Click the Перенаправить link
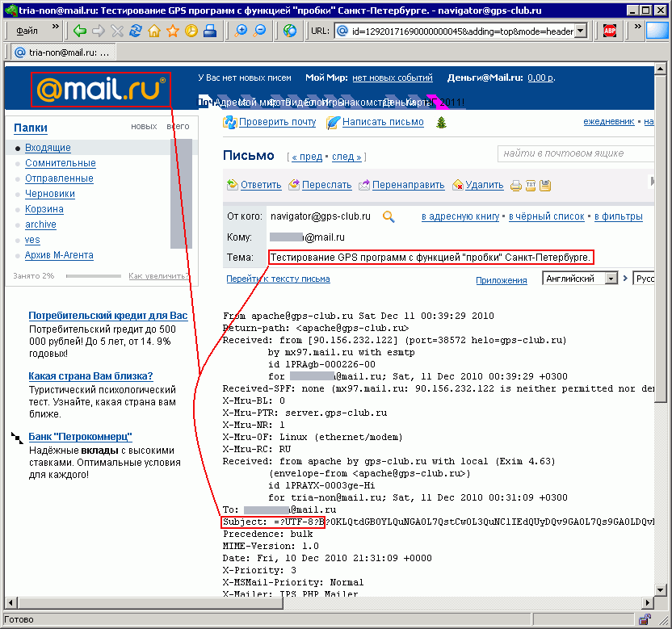 pos(409,185)
